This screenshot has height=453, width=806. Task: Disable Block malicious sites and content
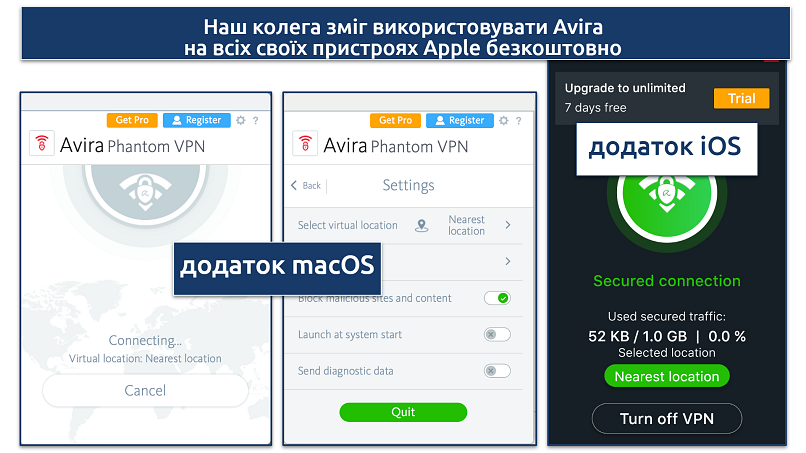point(497,298)
